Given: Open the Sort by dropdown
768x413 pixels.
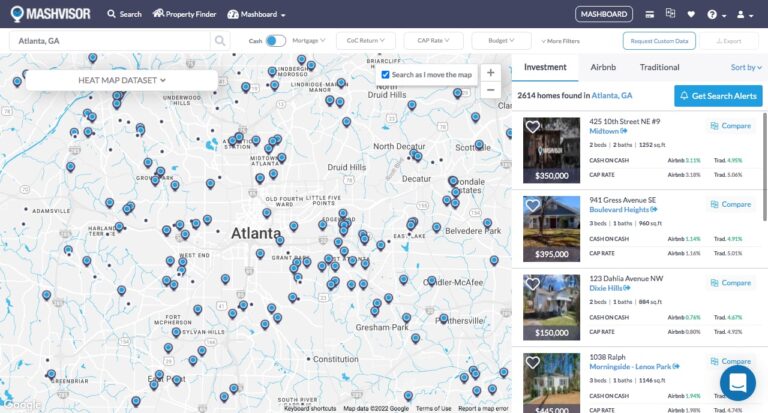Looking at the screenshot, I should tap(743, 67).
